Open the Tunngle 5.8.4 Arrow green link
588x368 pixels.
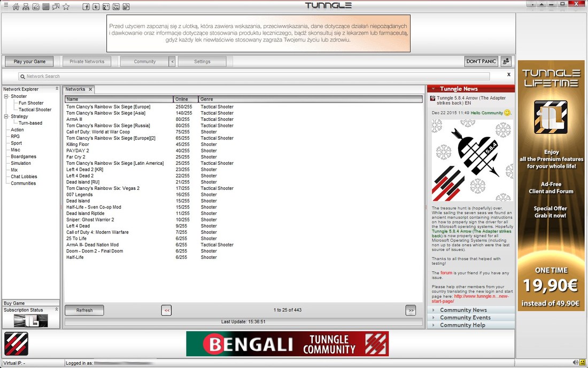point(471,234)
